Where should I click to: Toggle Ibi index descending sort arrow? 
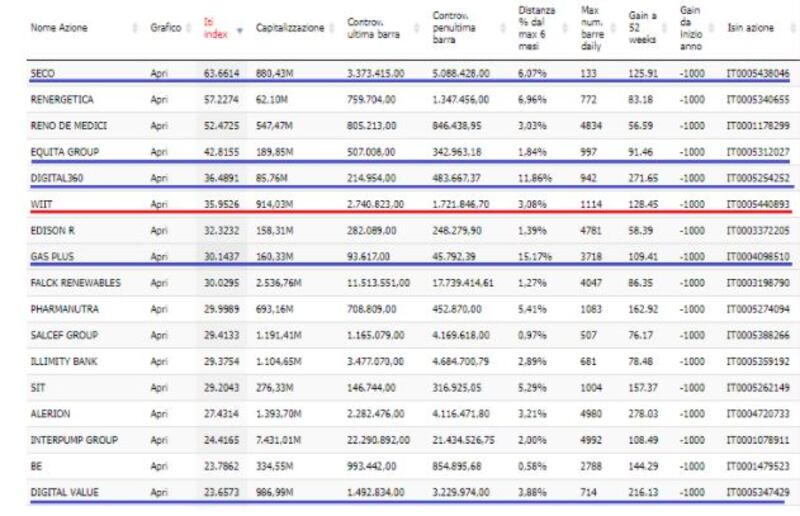240,31
